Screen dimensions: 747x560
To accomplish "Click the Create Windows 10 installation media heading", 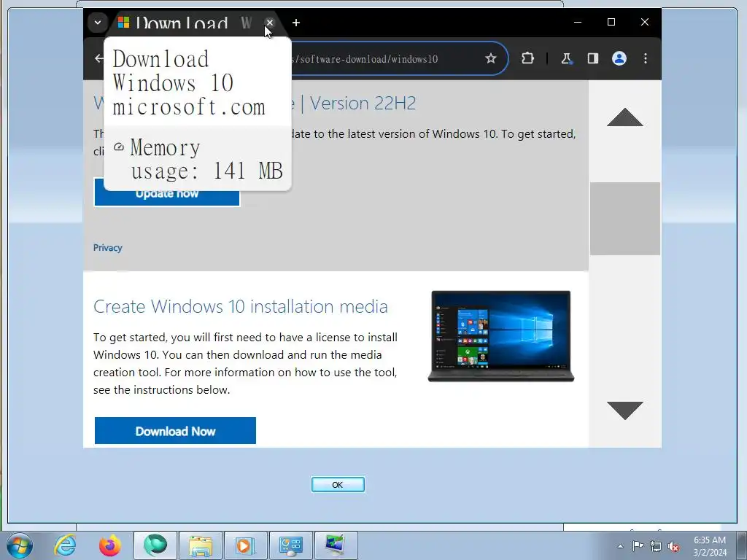I will point(241,307).
